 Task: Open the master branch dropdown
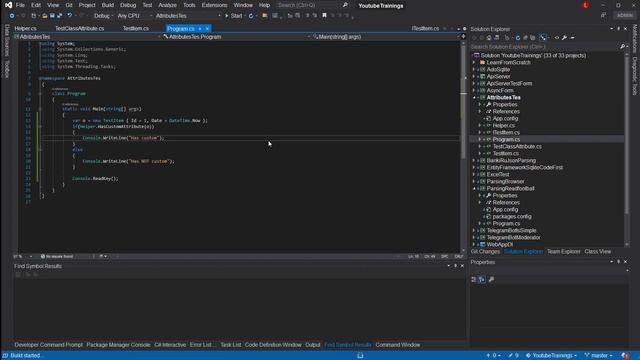pyautogui.click(x=599, y=356)
